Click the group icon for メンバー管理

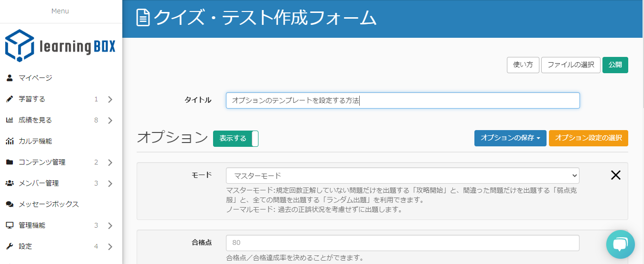tap(10, 183)
